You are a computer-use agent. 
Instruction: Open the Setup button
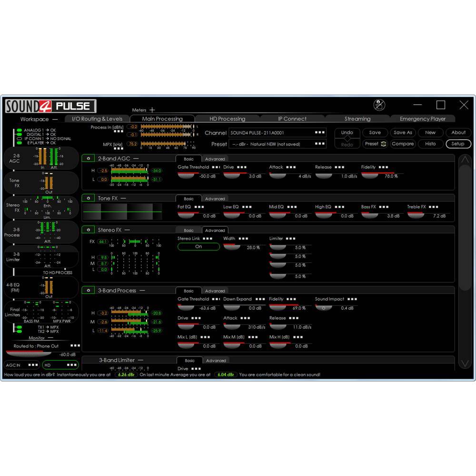tap(458, 144)
